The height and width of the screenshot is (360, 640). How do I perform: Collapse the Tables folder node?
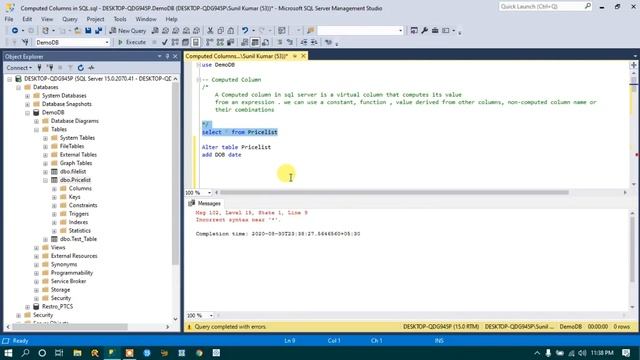click(x=36, y=129)
